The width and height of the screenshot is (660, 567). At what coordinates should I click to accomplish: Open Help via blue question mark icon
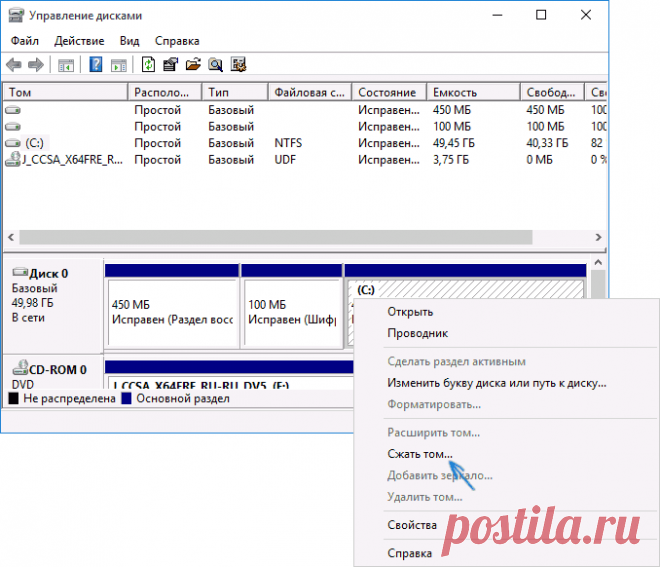pyautogui.click(x=96, y=65)
